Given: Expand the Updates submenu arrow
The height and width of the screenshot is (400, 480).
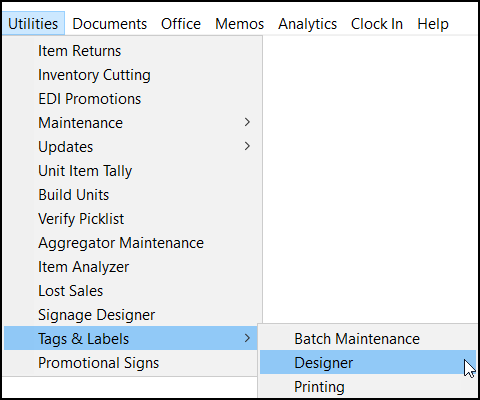Looking at the screenshot, I should click(x=247, y=146).
